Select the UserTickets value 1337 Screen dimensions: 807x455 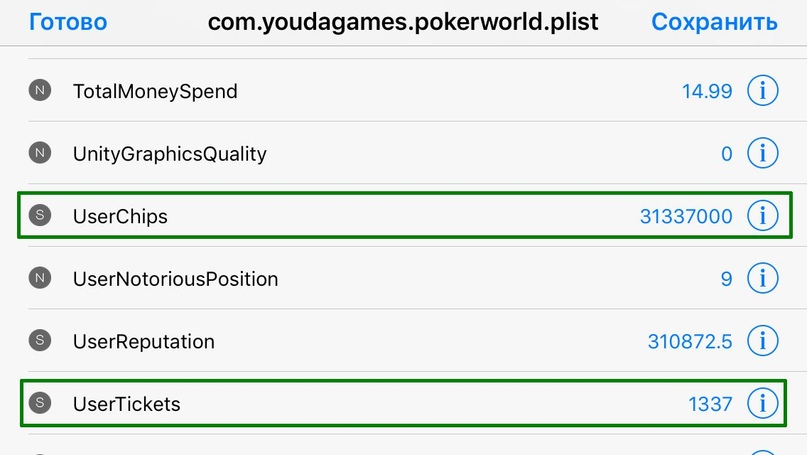(x=710, y=404)
